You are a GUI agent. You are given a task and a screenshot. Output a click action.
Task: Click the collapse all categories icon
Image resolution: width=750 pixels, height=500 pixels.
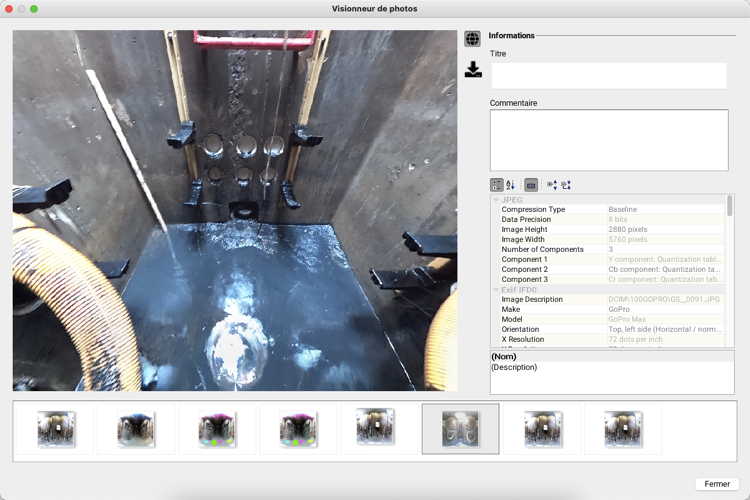565,185
